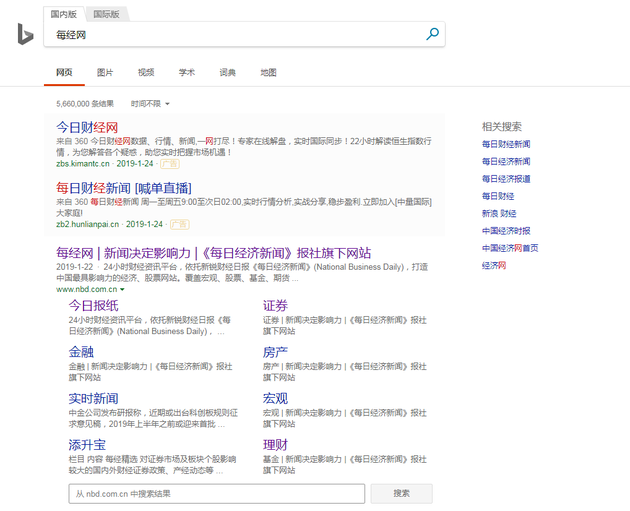
Task: Select related search 新浪 财经
Action: pos(499,213)
